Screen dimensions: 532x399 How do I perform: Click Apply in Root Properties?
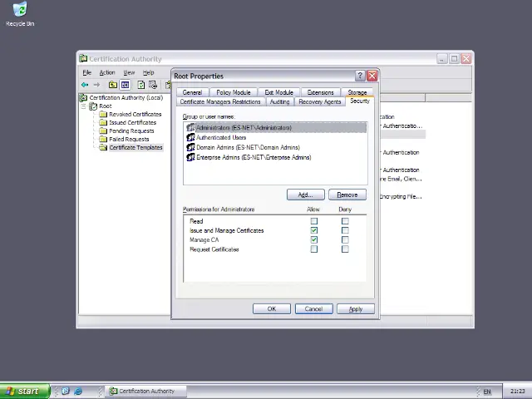(356, 308)
